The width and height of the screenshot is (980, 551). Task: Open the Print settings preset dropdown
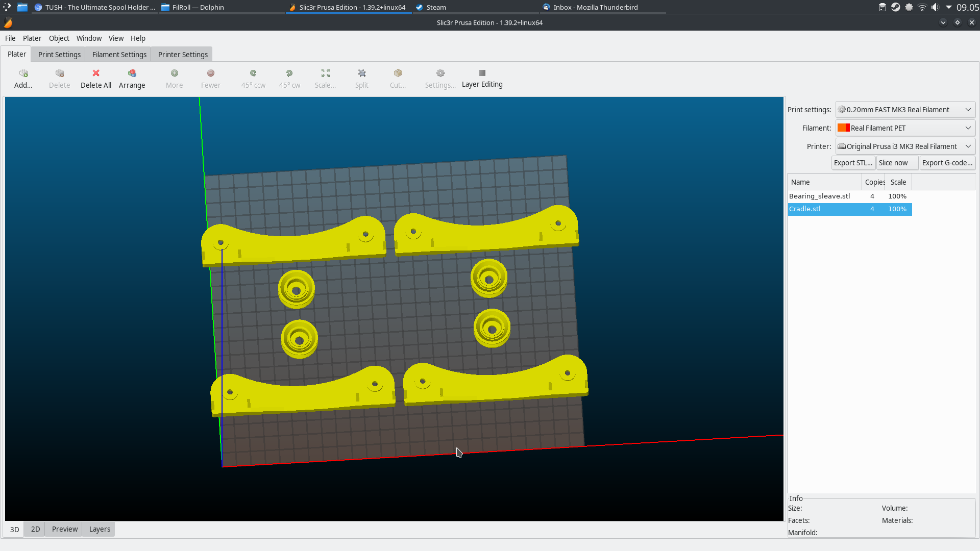(905, 110)
